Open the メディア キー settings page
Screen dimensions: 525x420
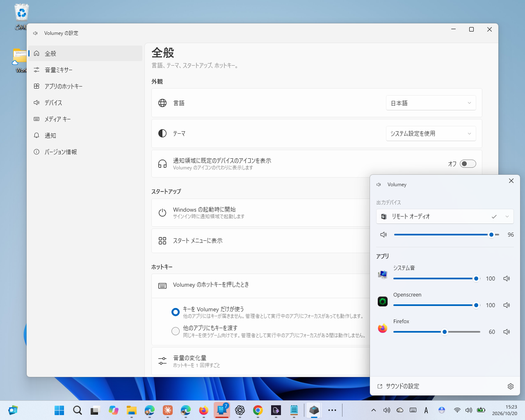click(x=85, y=119)
